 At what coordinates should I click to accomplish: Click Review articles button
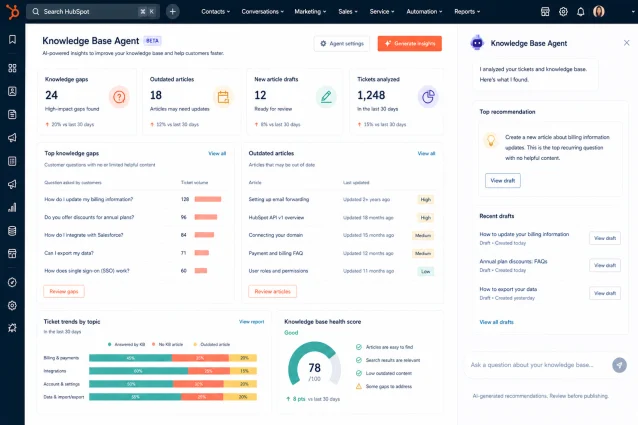click(x=273, y=291)
